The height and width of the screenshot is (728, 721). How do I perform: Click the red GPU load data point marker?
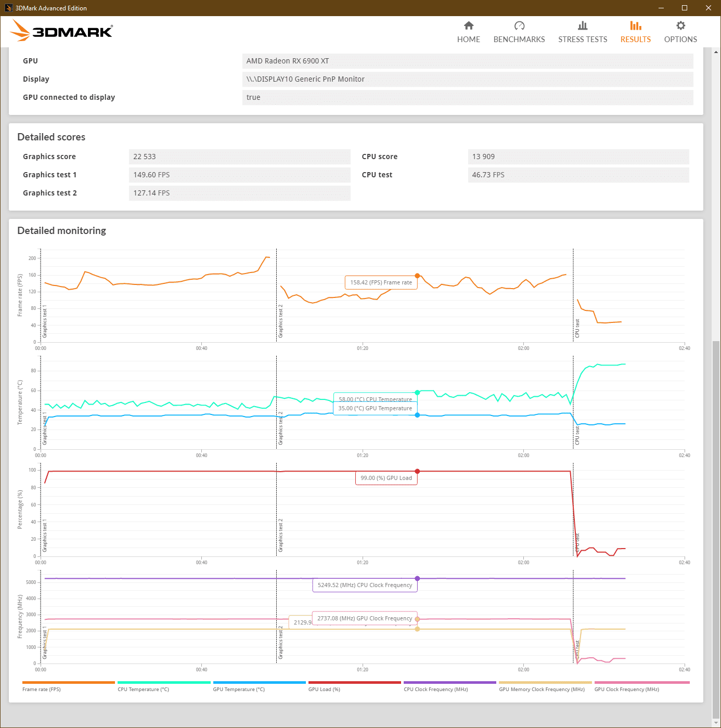pos(417,471)
